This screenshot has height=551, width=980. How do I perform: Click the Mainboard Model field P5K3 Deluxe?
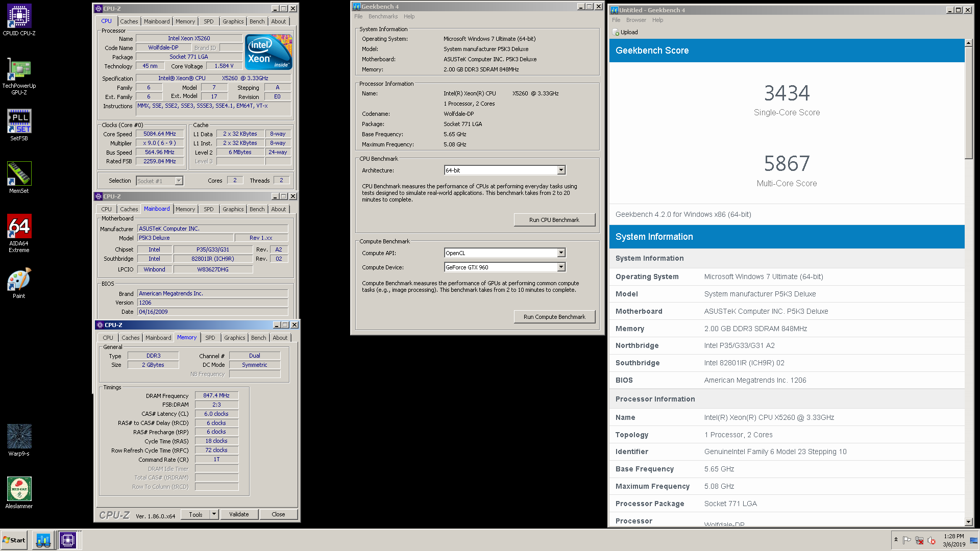click(x=185, y=238)
